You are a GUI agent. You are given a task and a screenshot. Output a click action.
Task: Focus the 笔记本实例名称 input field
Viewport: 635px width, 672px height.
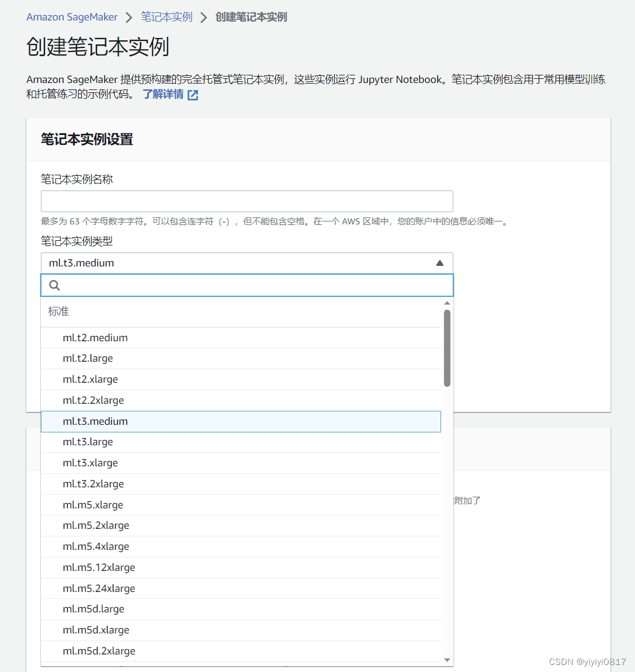pyautogui.click(x=247, y=201)
